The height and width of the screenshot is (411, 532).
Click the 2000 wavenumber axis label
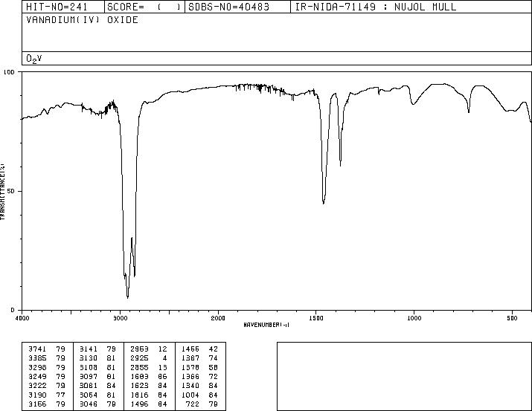(218, 318)
